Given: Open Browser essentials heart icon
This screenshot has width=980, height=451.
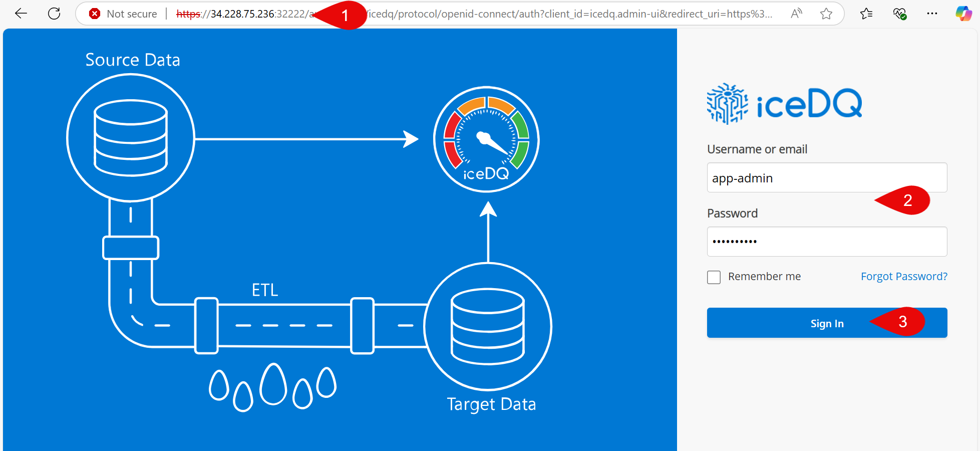Looking at the screenshot, I should (900, 14).
